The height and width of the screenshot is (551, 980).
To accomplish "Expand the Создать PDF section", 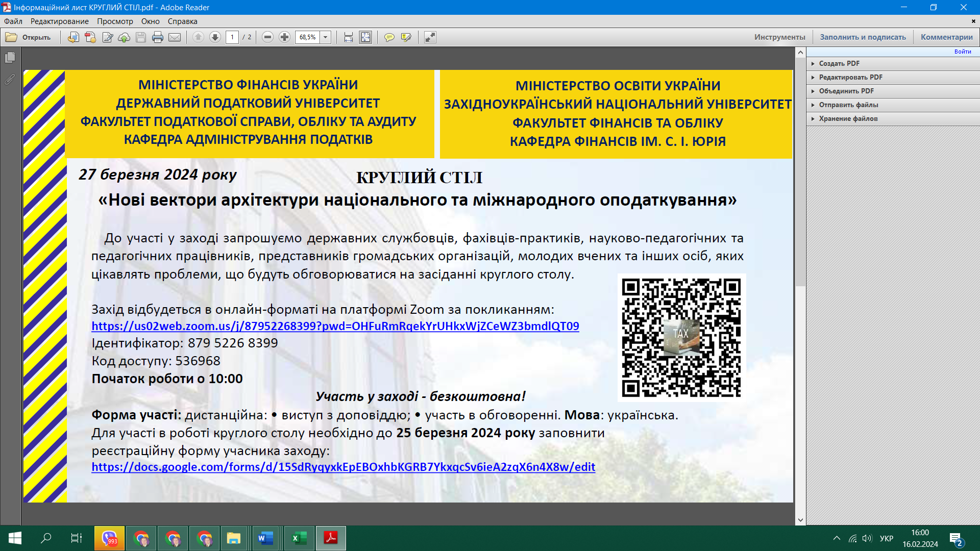I will tap(892, 64).
